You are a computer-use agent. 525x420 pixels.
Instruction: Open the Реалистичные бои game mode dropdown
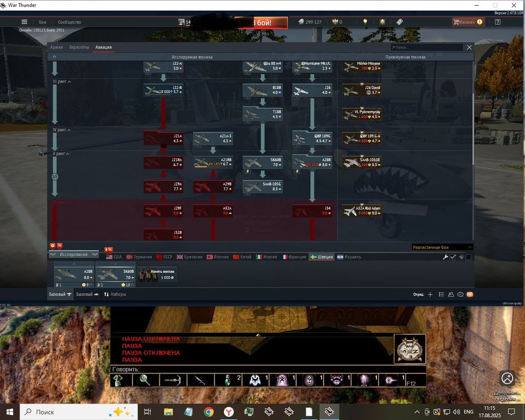pyautogui.click(x=442, y=247)
